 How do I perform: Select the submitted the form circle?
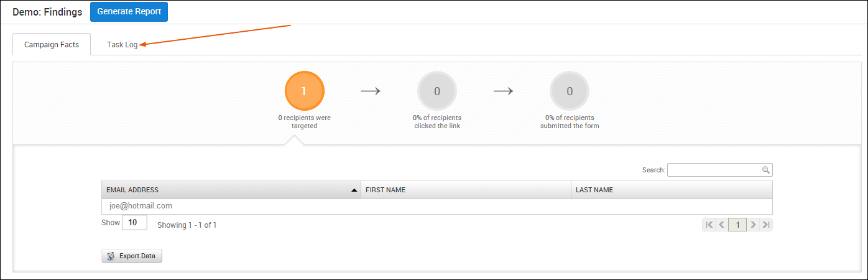(570, 91)
